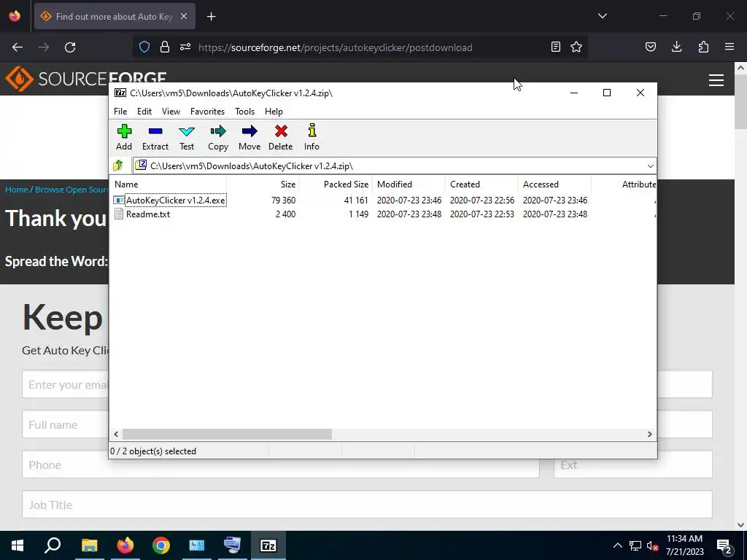The height and width of the screenshot is (560, 747).
Task: Click the muted volume tray icon
Action: pos(653,545)
